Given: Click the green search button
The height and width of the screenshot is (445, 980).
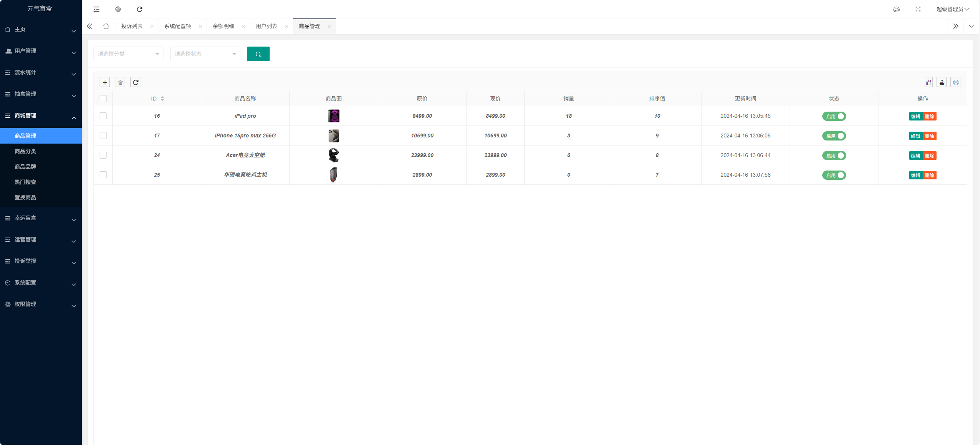Looking at the screenshot, I should tap(258, 54).
